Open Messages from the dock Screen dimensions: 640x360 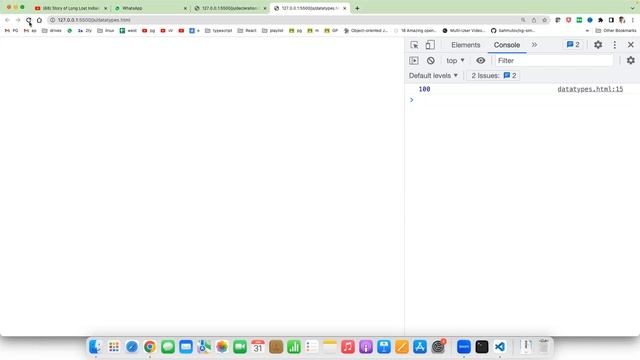[168, 347]
